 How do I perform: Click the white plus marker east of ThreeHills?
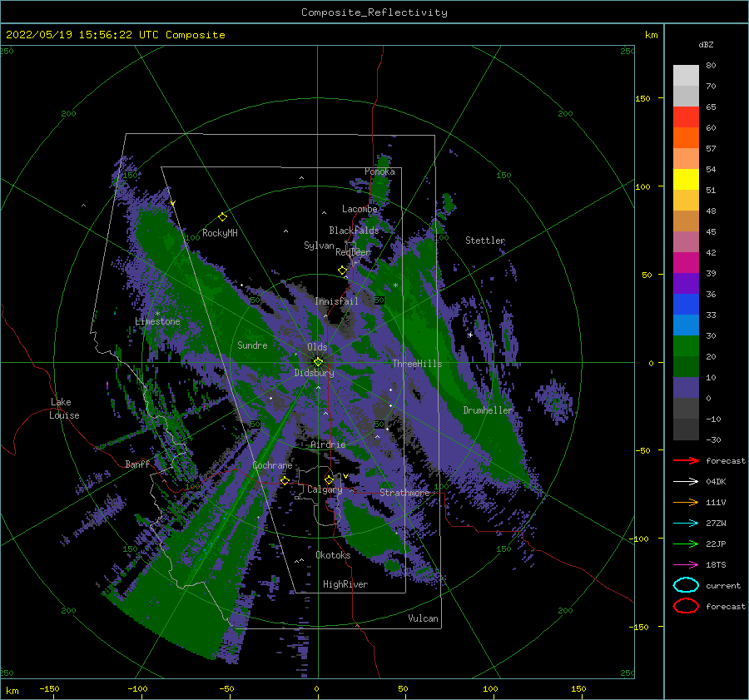(x=470, y=335)
